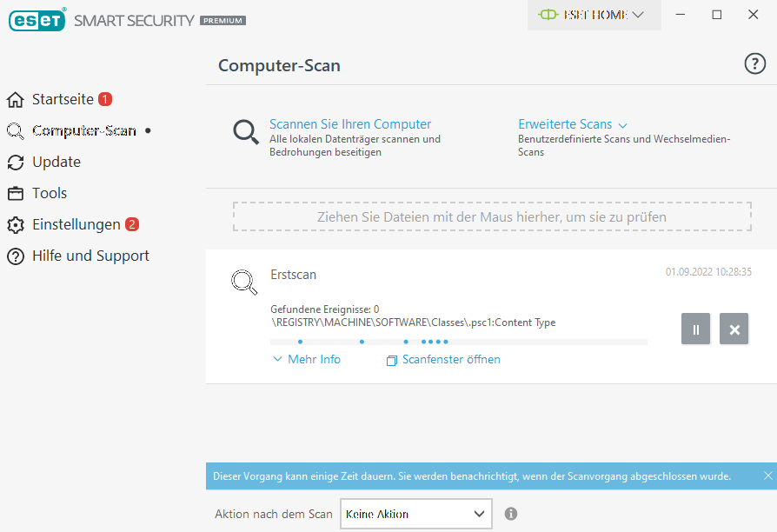Click the Tools briefcase icon
The height and width of the screenshot is (532, 777).
(x=16, y=193)
